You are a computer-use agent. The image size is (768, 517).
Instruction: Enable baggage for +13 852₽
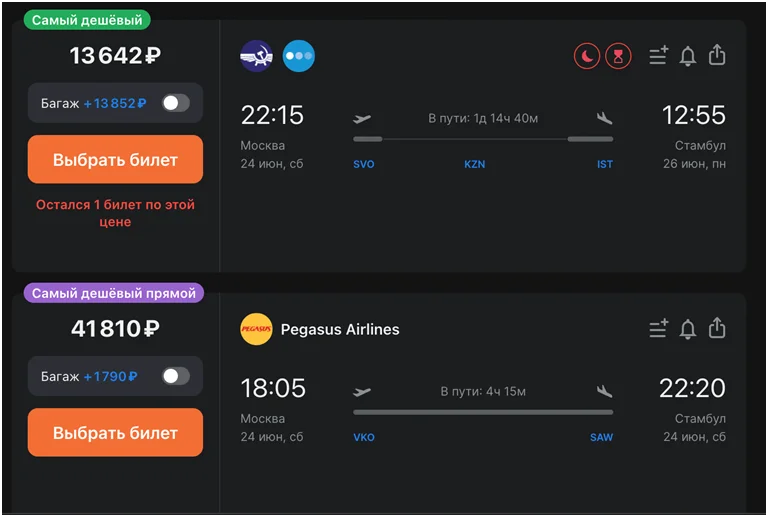175,103
